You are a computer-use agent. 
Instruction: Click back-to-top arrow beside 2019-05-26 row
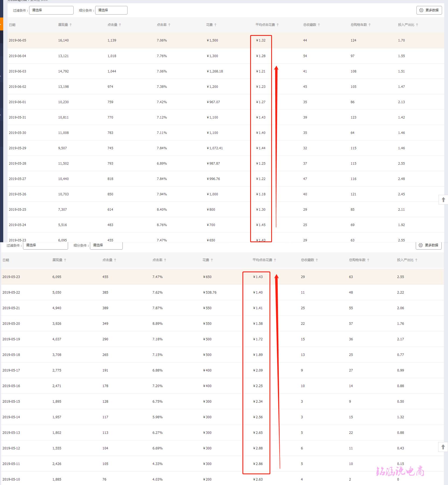coord(443,200)
